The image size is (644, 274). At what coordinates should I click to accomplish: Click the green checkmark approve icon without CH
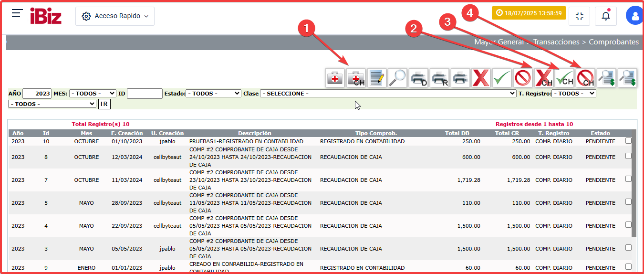pyautogui.click(x=502, y=78)
